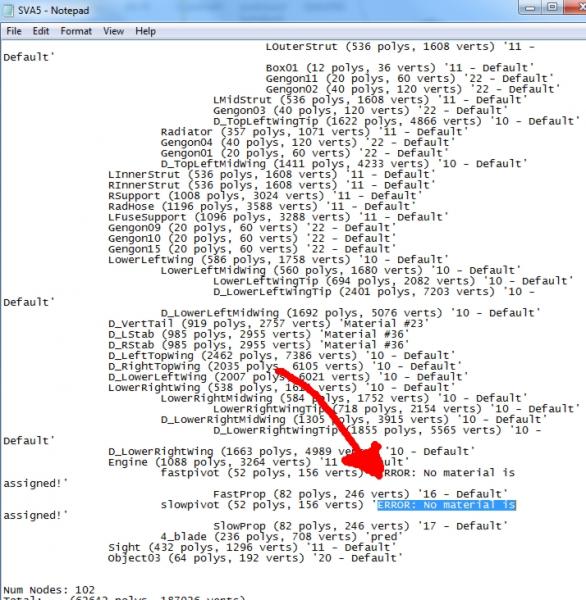Click the Object03 '20 - Default' line
This screenshot has width=586, height=600.
click(255, 558)
